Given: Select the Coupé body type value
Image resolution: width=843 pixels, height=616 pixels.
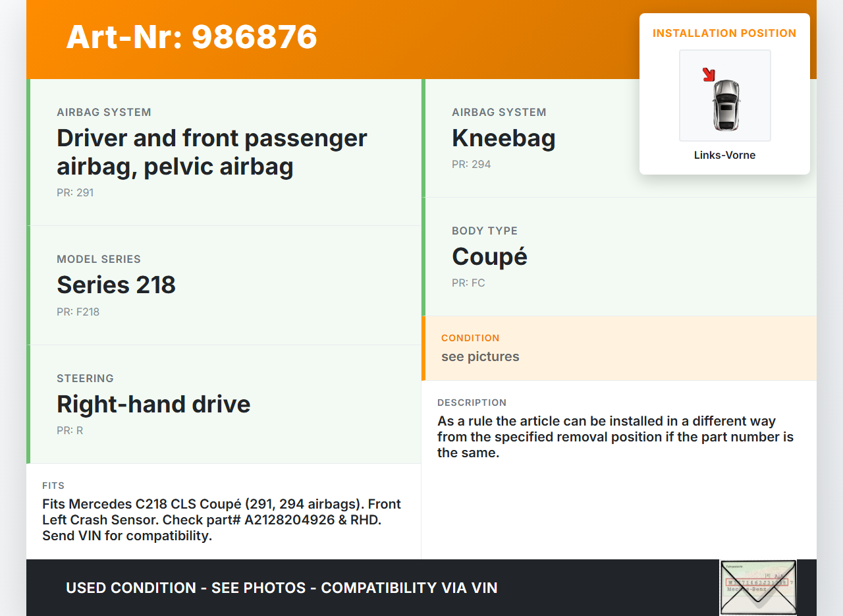Looking at the screenshot, I should 489,257.
